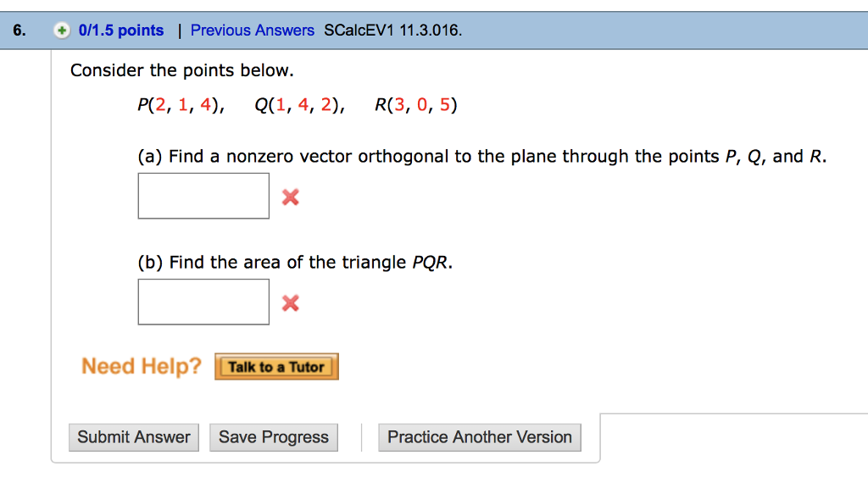Click the point Q(1, 4, 2) text
The image size is (868, 477).
299,104
